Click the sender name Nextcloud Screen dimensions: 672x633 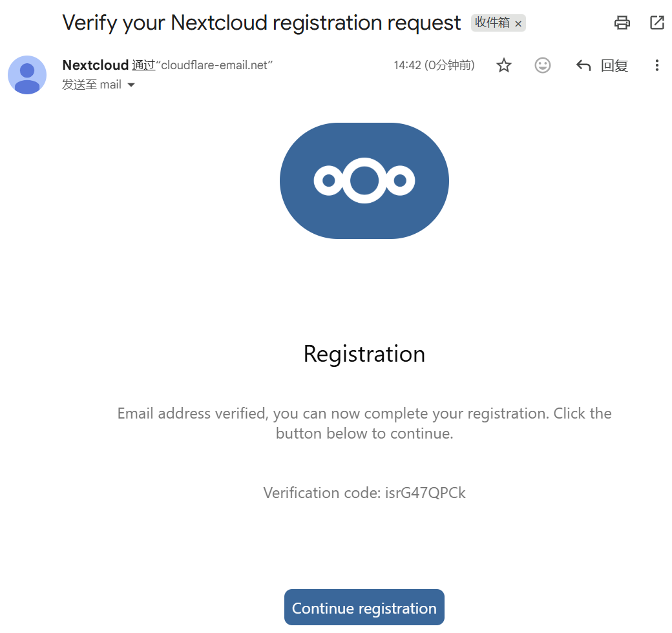click(x=95, y=65)
